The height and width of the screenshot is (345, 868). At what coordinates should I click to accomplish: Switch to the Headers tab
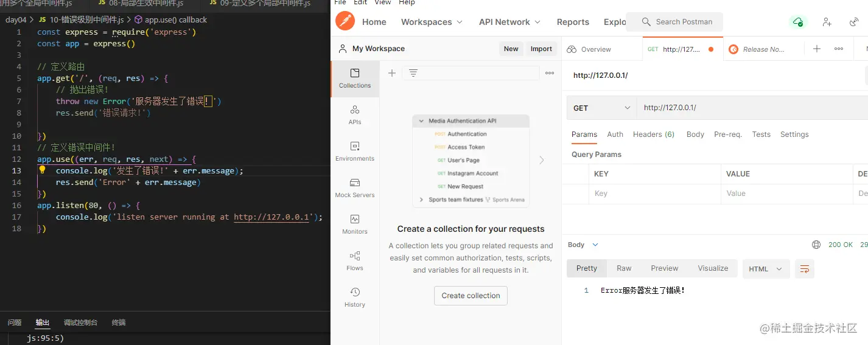click(653, 134)
